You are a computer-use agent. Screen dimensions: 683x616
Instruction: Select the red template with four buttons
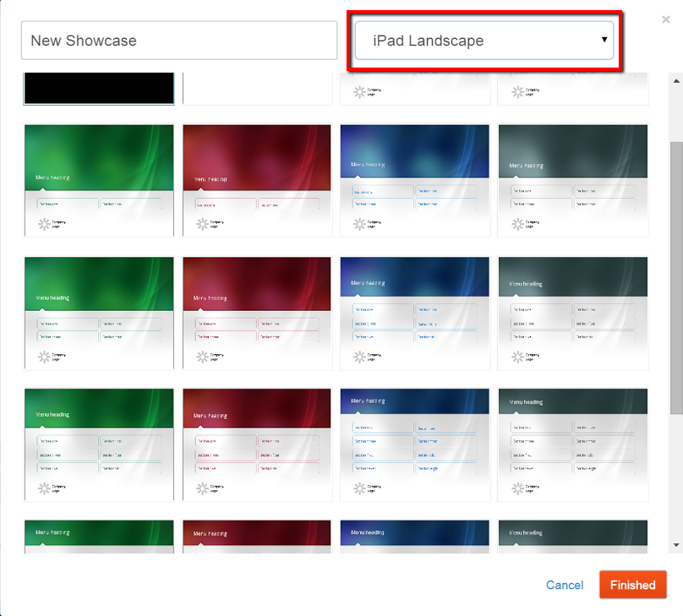(x=257, y=313)
